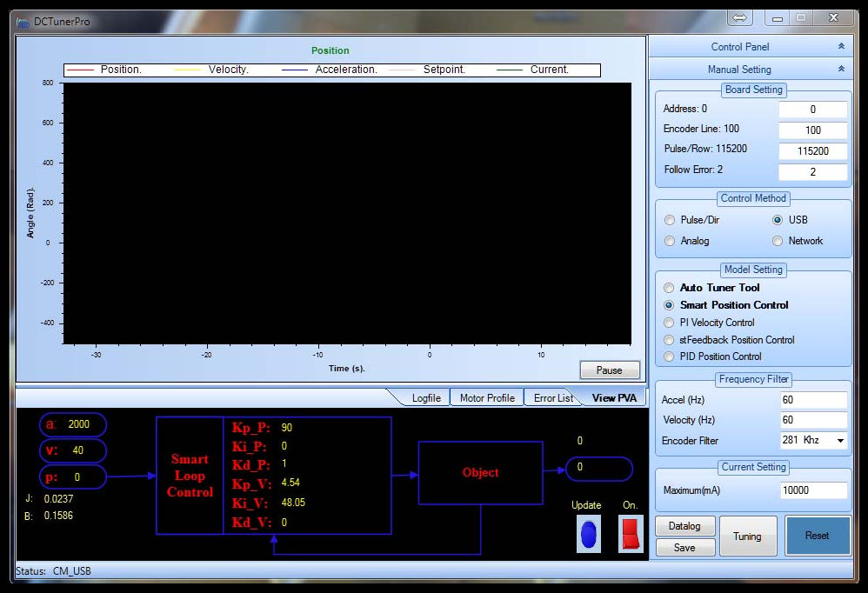This screenshot has height=593, width=868.
Task: Choose Smart Position Control model
Action: click(x=670, y=305)
